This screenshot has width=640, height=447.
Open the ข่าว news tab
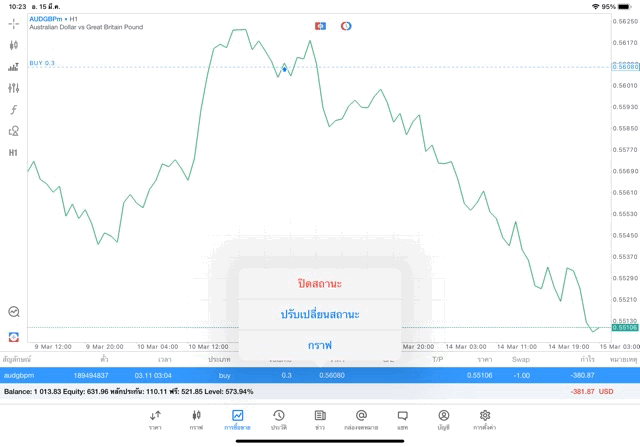coord(319,419)
